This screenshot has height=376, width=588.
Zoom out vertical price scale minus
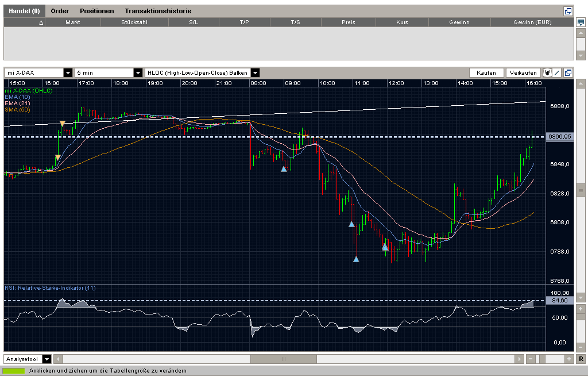581,347
